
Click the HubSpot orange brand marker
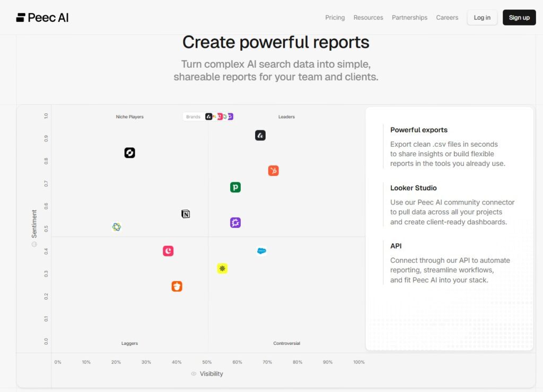coord(273,171)
